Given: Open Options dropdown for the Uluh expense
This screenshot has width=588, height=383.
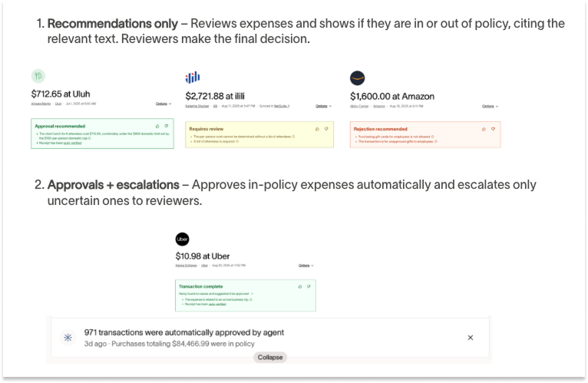Looking at the screenshot, I should click(164, 104).
